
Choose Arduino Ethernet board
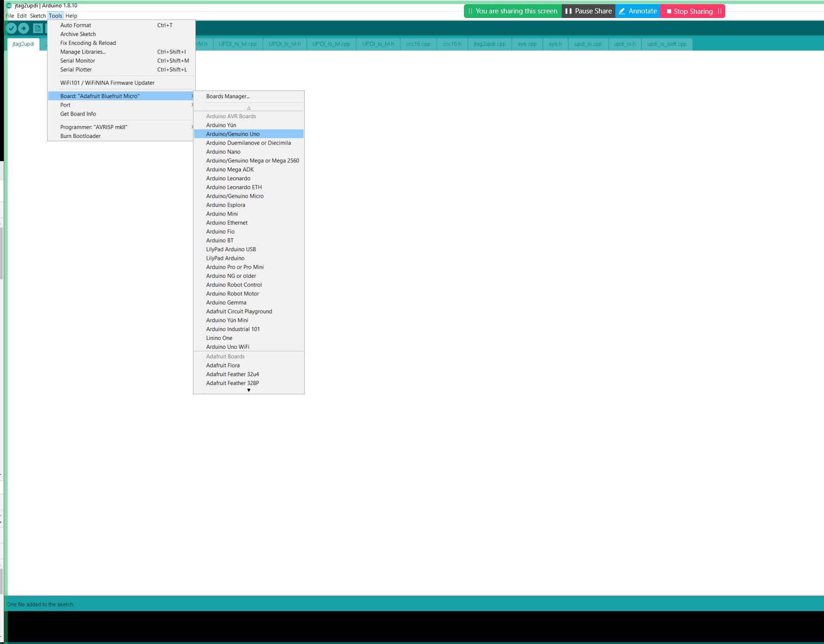pos(249,223)
